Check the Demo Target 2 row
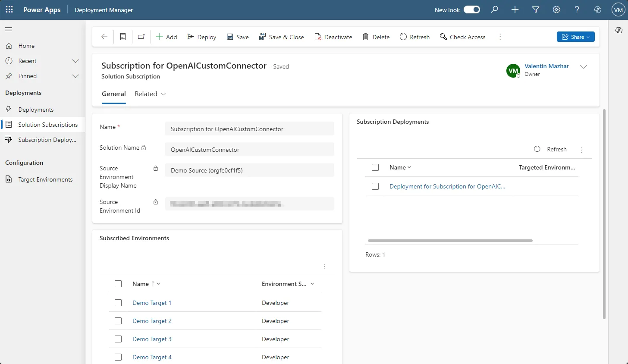Screen dimensions: 628x364 [118, 321]
